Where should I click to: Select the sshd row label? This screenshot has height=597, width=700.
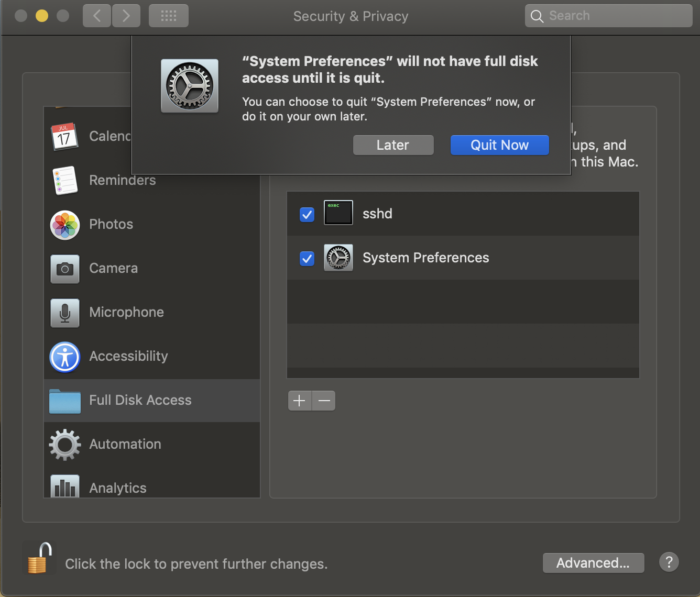(377, 214)
